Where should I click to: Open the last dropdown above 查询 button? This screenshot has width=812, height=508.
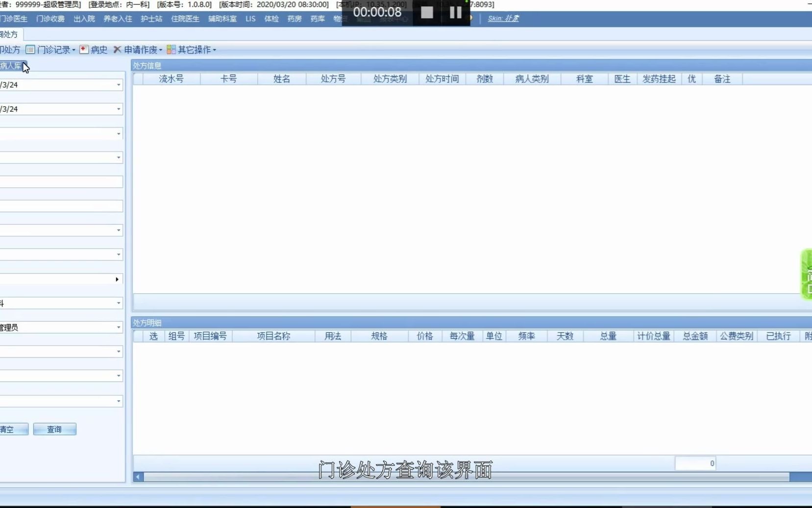118,401
